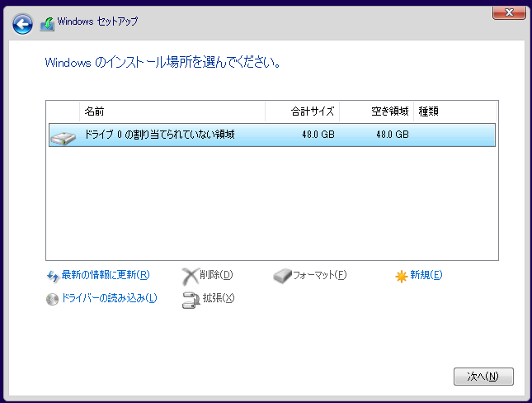
Task: Sort by the 名前 column header
Action: click(172, 111)
